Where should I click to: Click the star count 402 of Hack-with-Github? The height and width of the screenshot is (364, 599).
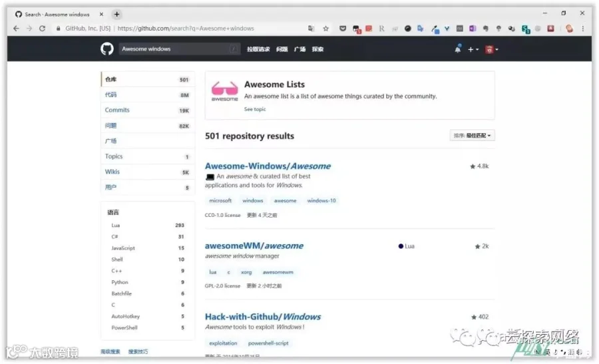click(480, 317)
